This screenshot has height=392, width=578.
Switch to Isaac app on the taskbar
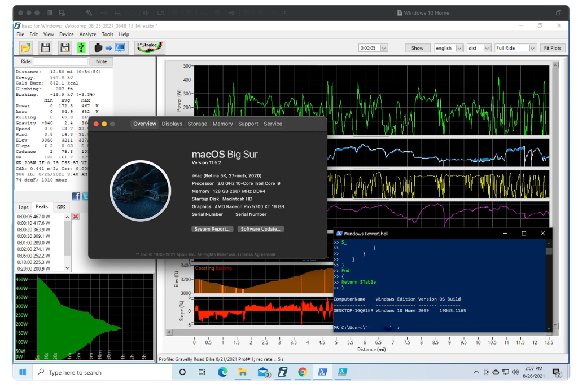(283, 372)
